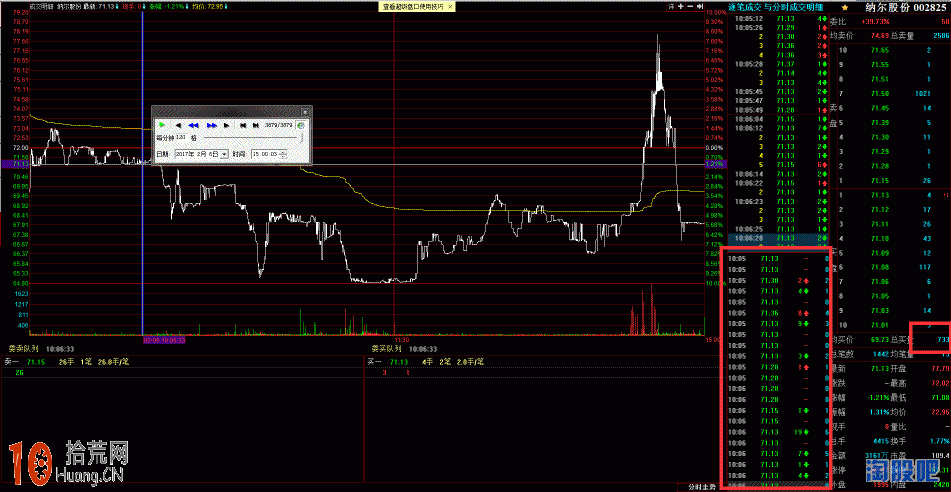Step forward one frame with black right arrow
The height and width of the screenshot is (492, 951).
coord(226,125)
